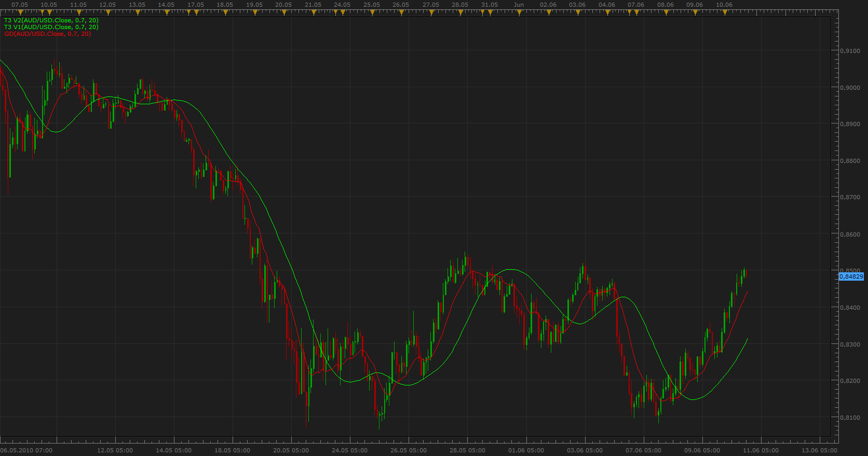Click the 0,8600 price axis label
The height and width of the screenshot is (456, 868).
(x=850, y=234)
